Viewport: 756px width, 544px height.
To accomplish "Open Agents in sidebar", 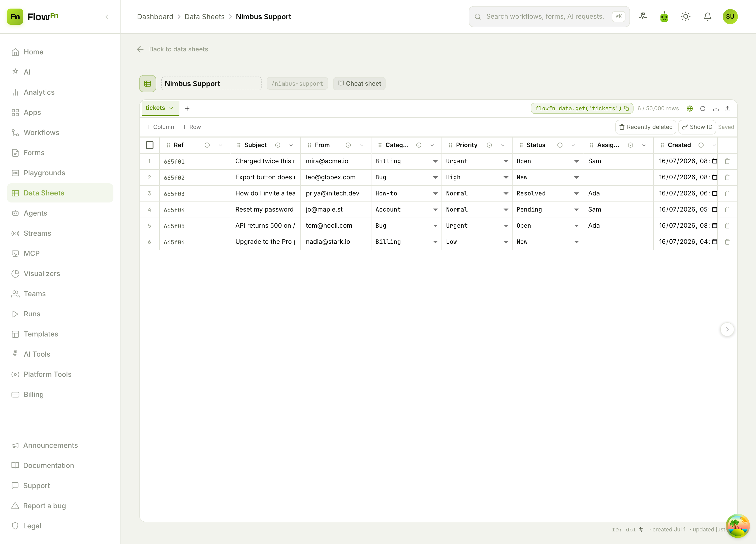I will pos(60,213).
